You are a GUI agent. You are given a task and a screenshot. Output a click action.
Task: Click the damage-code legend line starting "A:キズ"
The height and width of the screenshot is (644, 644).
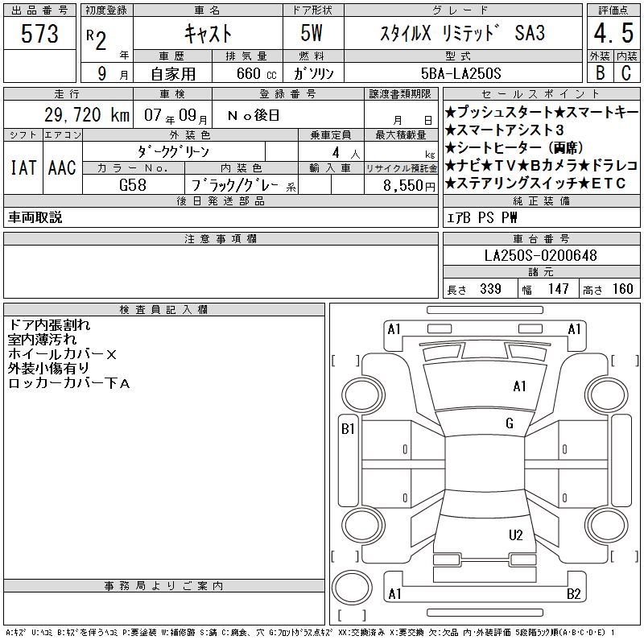tap(310, 633)
